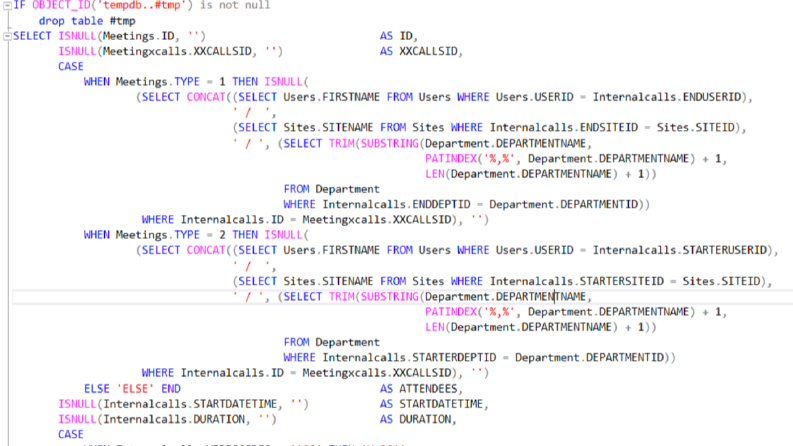Click the 'drop table #tmp' line
This screenshot has width=793, height=446.
coord(87,21)
